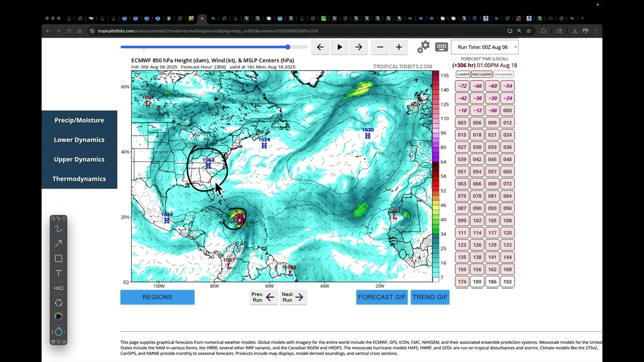This screenshot has width=644, height=362.
Task: Open the browser profile avatar
Action: click(x=585, y=31)
